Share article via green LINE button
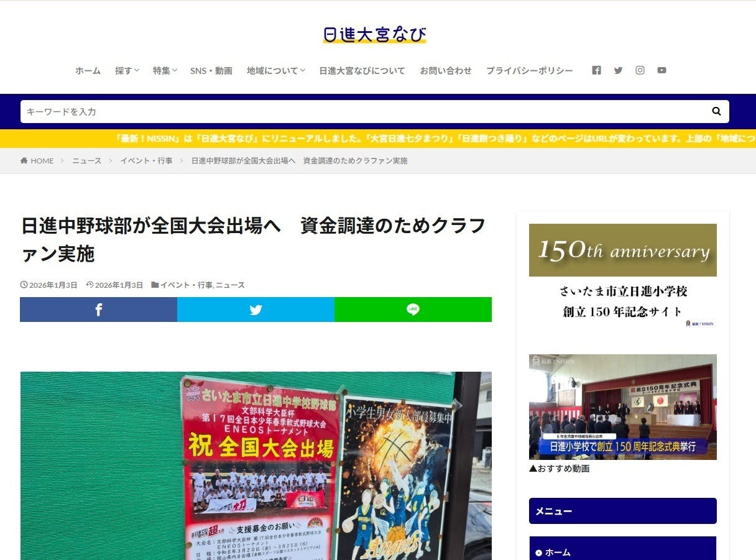The height and width of the screenshot is (560, 756). [x=413, y=310]
